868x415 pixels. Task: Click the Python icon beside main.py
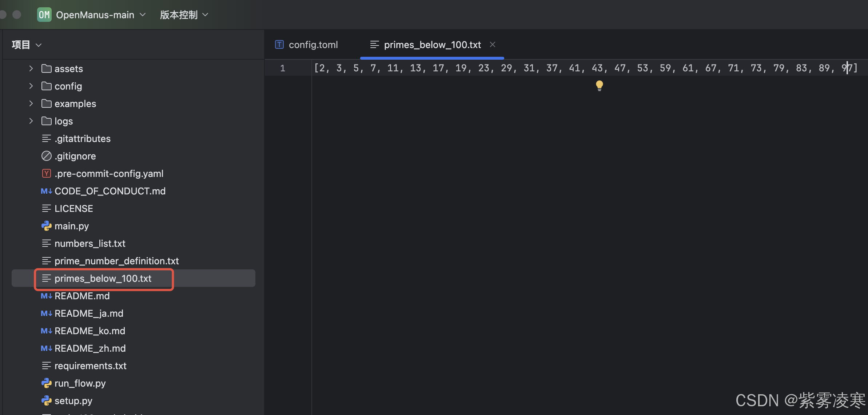click(46, 226)
